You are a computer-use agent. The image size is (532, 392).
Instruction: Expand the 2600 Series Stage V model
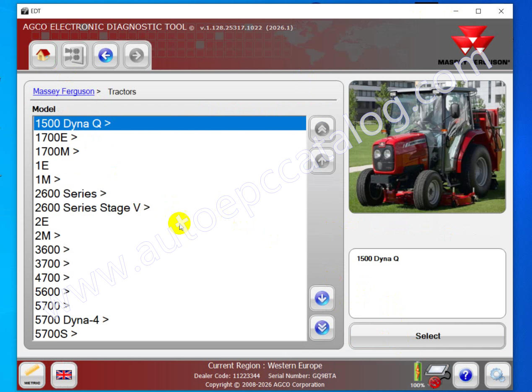pos(92,208)
